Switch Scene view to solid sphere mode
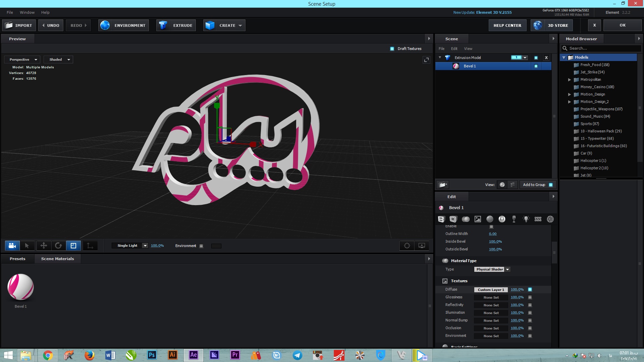The image size is (644, 362). tap(502, 185)
